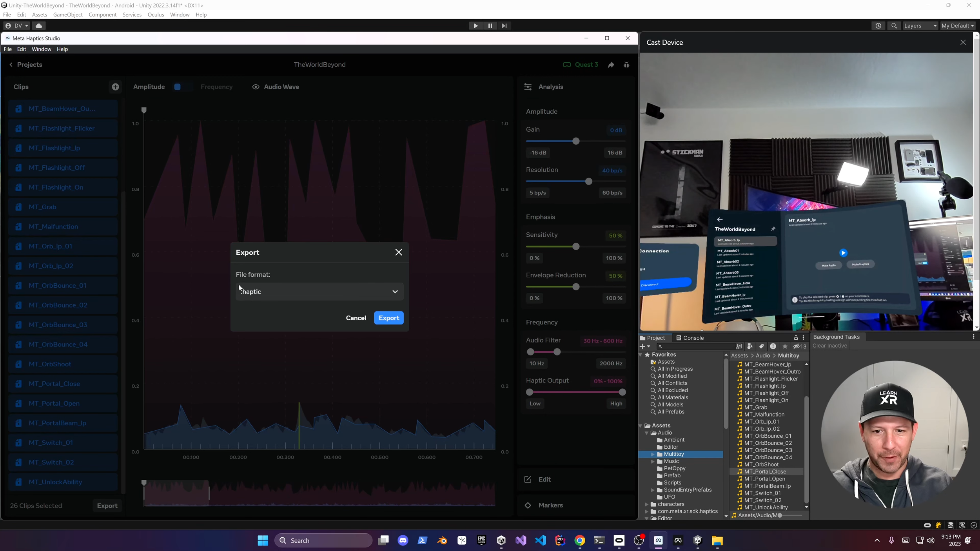
Task: Open Unity undo history icon
Action: point(878,26)
